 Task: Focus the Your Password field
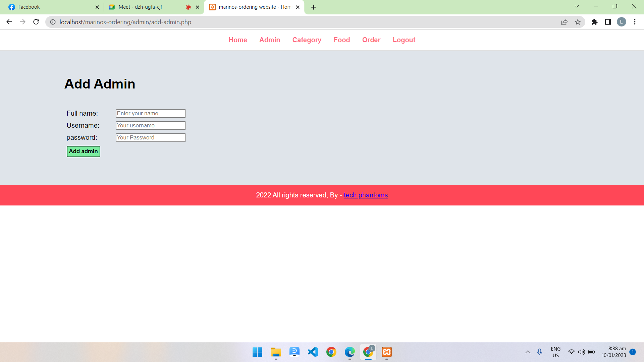(x=151, y=137)
